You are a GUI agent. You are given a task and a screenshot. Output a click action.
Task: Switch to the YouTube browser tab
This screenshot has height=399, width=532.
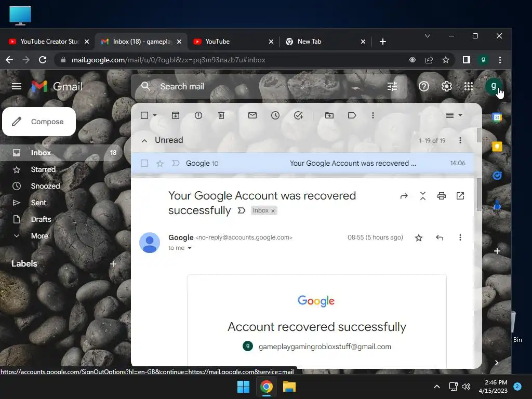coord(232,42)
